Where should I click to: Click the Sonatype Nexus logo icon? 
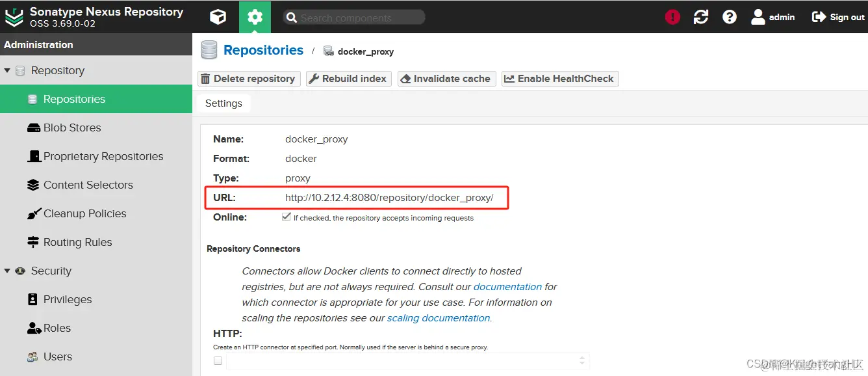point(14,17)
